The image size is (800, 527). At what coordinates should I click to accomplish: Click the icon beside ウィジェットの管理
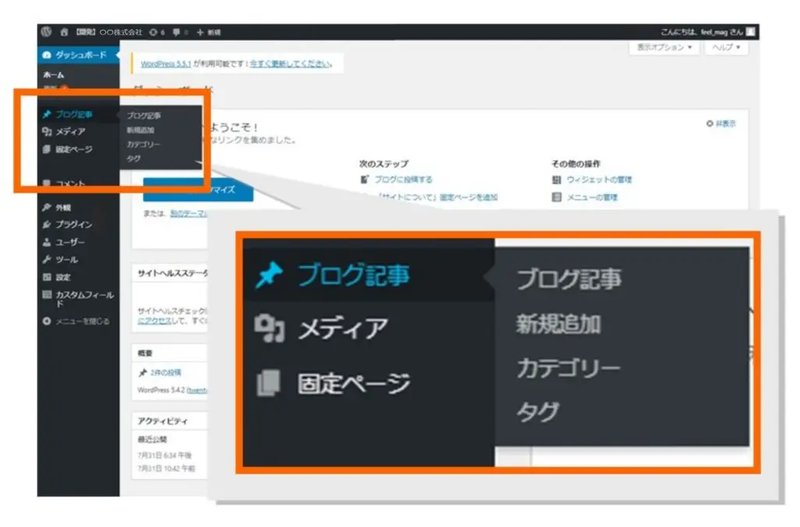[557, 180]
